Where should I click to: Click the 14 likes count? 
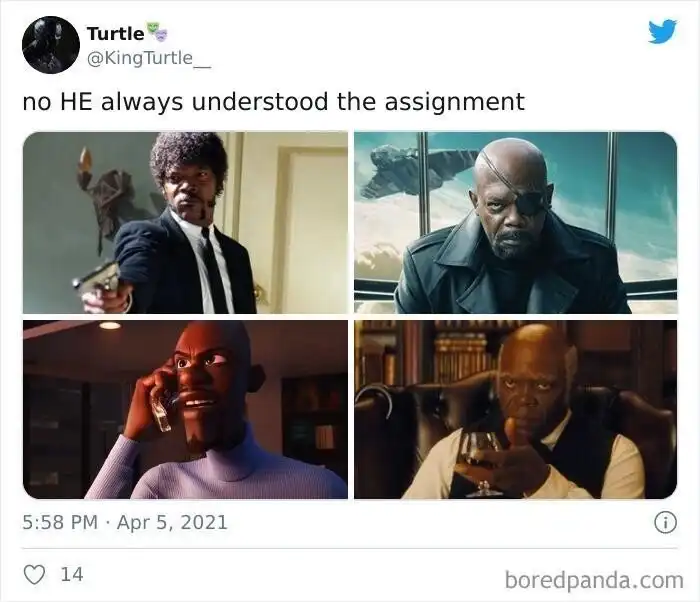[x=72, y=574]
